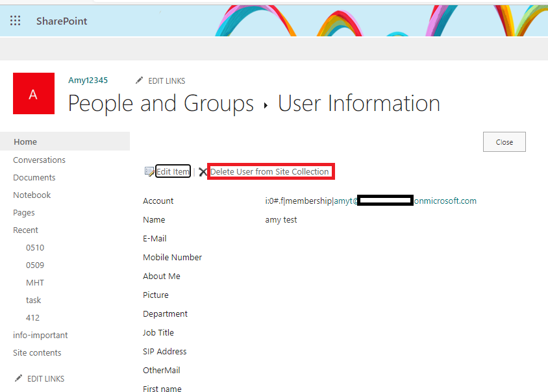Viewport: 548px width, 392px height.
Task: Click the E-Mail field label
Action: (155, 239)
